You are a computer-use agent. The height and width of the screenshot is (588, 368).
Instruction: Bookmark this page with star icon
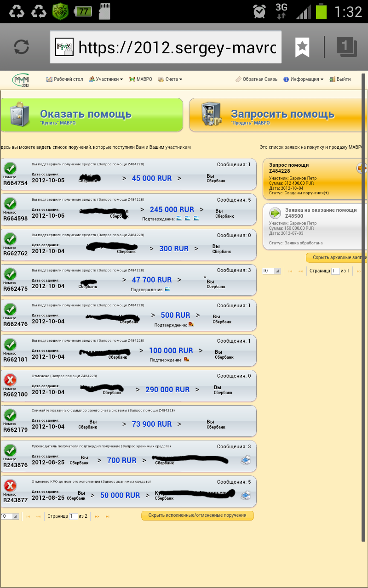[x=302, y=46]
